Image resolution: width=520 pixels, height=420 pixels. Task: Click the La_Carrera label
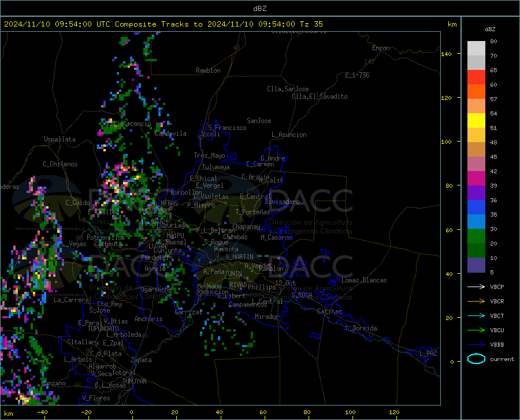pos(71,300)
